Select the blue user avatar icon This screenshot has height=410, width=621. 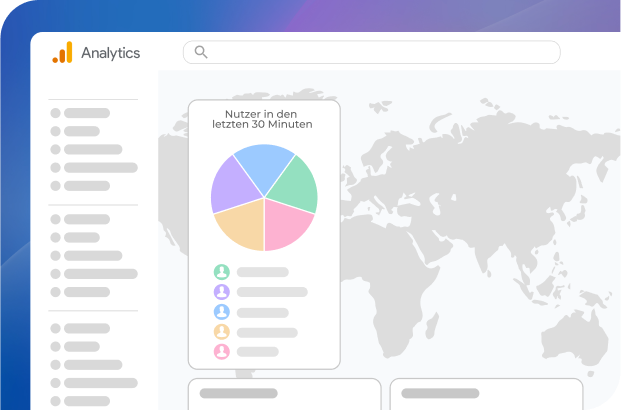[x=221, y=312]
